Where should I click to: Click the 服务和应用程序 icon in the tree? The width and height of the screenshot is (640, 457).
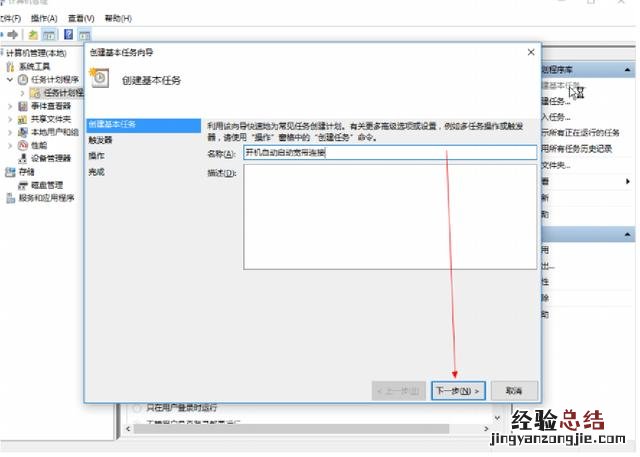10,198
